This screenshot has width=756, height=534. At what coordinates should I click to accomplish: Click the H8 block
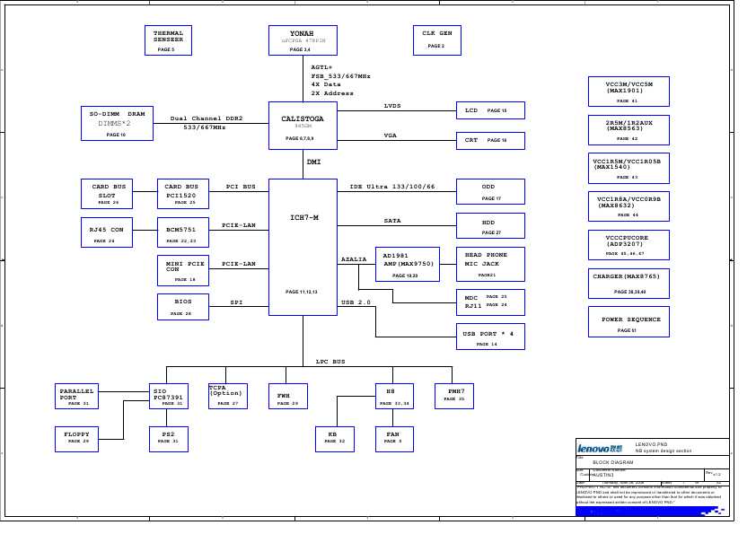point(394,396)
